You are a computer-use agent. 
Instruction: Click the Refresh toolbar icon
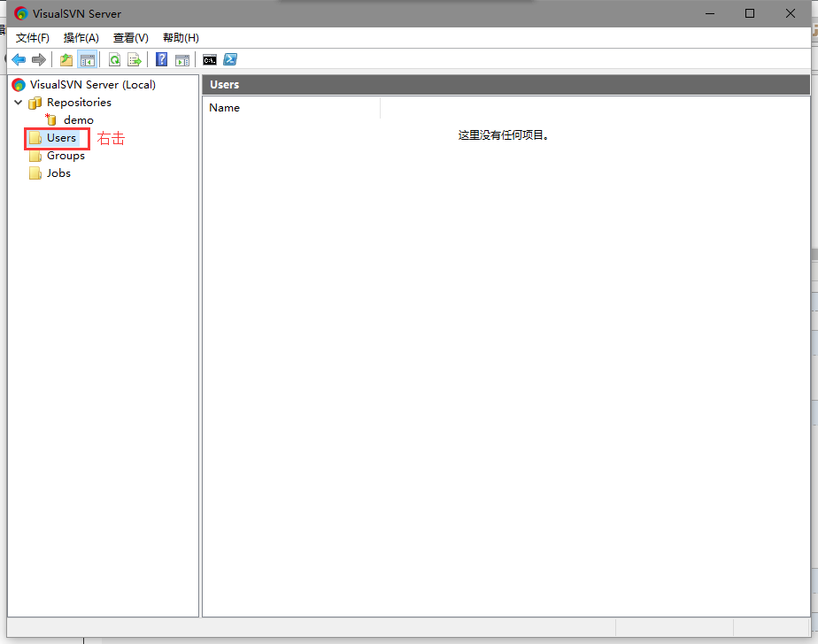point(114,60)
